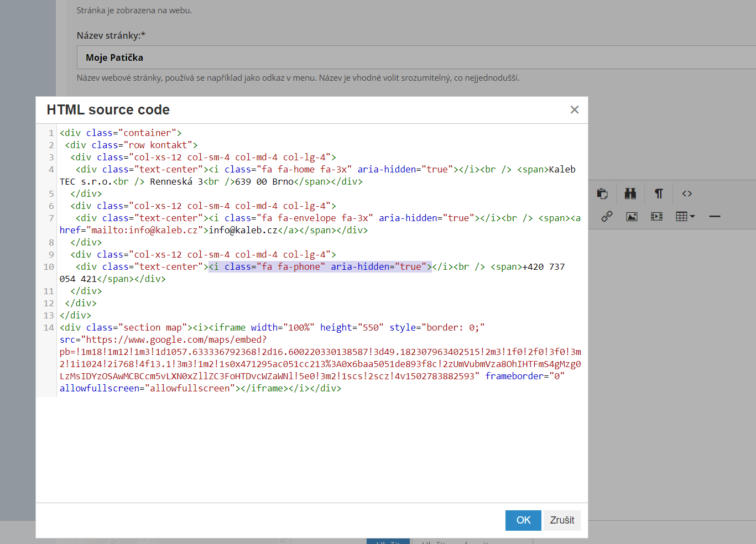This screenshot has width=756, height=544.
Task: Confirm the source code with OK
Action: [x=523, y=520]
